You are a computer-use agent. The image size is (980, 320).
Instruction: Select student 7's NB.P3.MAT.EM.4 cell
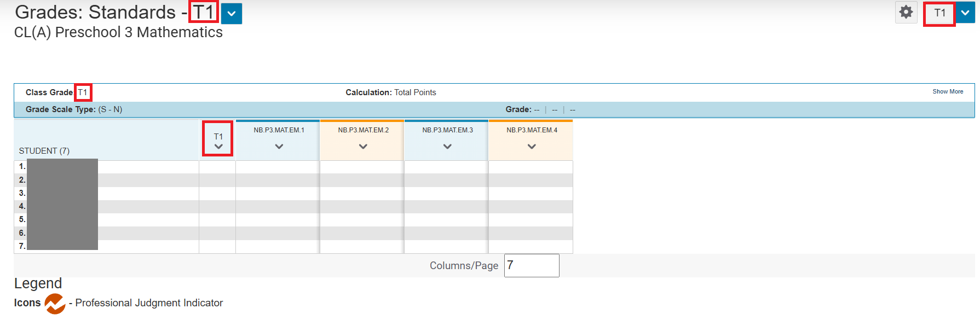click(x=531, y=246)
